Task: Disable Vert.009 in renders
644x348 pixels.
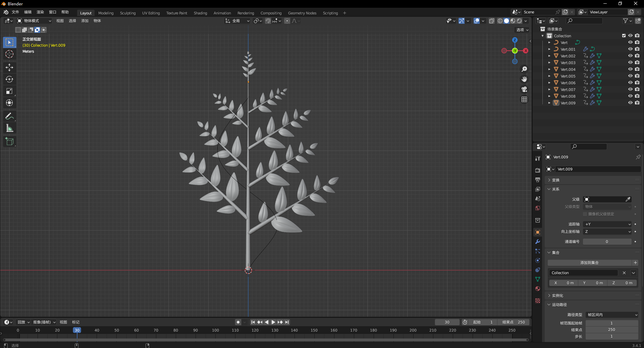Action: 637,103
